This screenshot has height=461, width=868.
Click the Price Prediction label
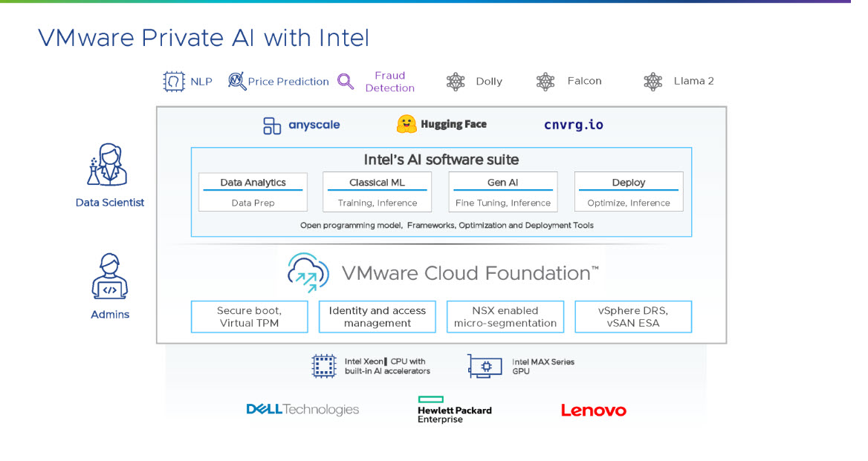pyautogui.click(x=288, y=82)
